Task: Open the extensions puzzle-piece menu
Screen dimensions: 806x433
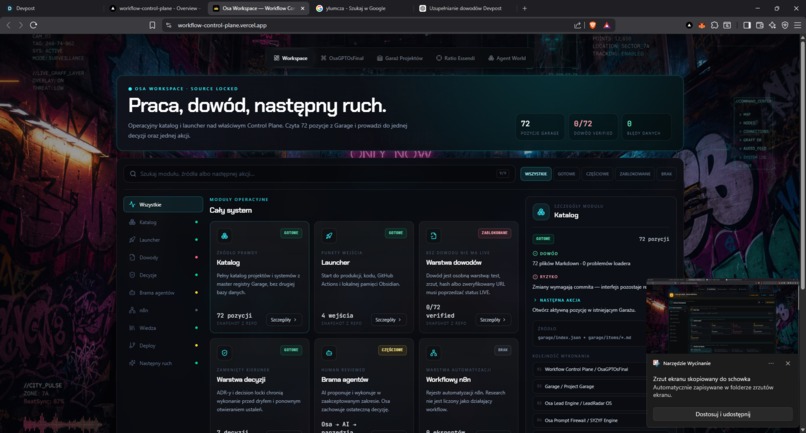Action: pos(715,25)
